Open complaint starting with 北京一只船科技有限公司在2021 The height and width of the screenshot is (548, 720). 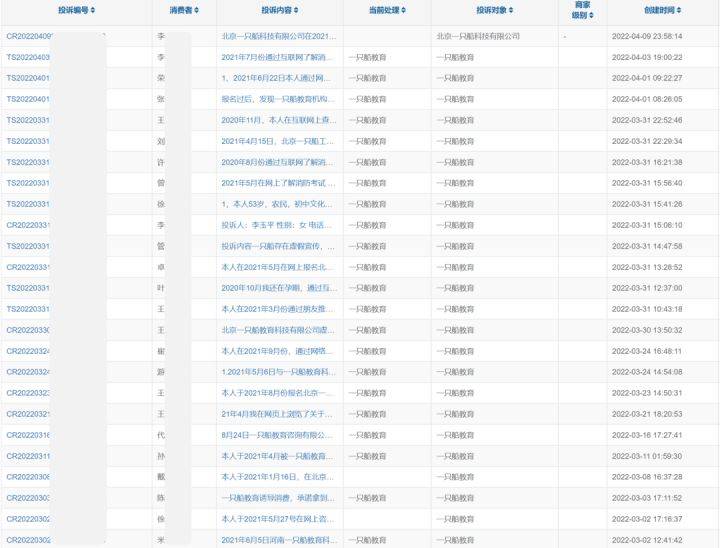(279, 36)
